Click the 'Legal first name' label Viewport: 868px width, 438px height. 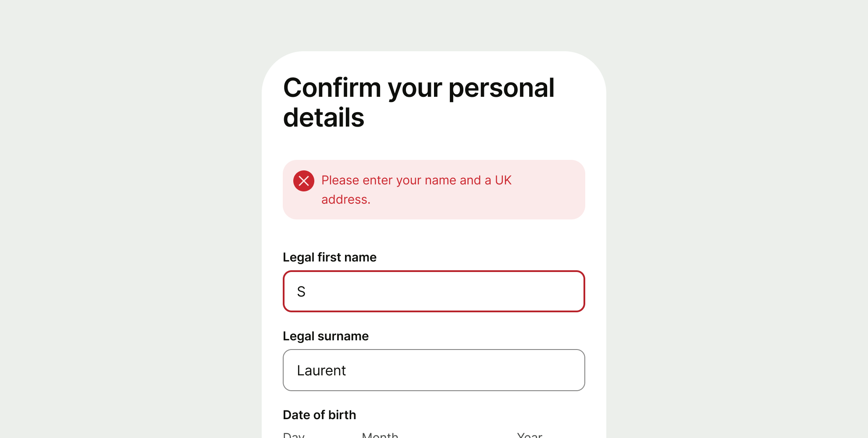[x=329, y=257]
